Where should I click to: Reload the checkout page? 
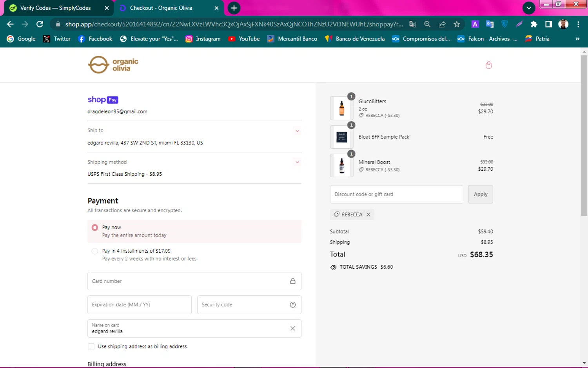point(40,24)
